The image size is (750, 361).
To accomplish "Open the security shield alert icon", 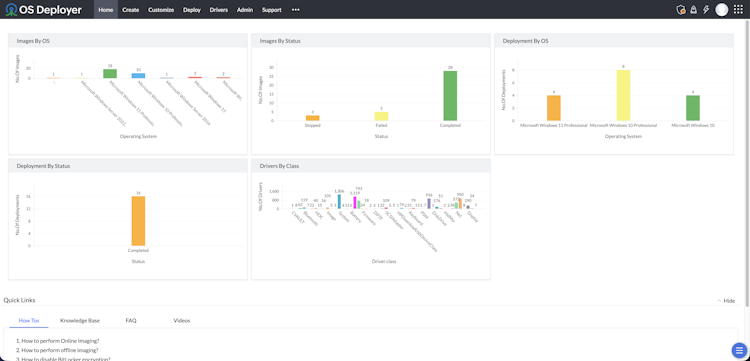I will (681, 10).
